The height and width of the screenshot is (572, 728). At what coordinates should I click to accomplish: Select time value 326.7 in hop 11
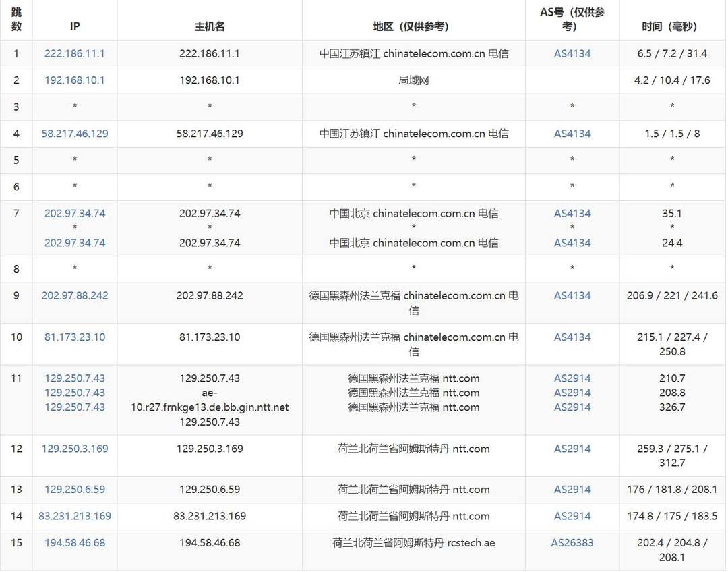coord(672,407)
